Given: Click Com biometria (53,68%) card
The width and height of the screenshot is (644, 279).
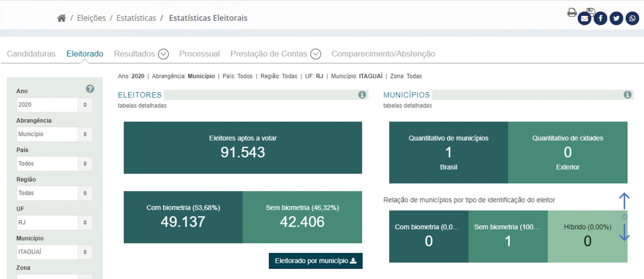Looking at the screenshot, I should pyautogui.click(x=183, y=217).
